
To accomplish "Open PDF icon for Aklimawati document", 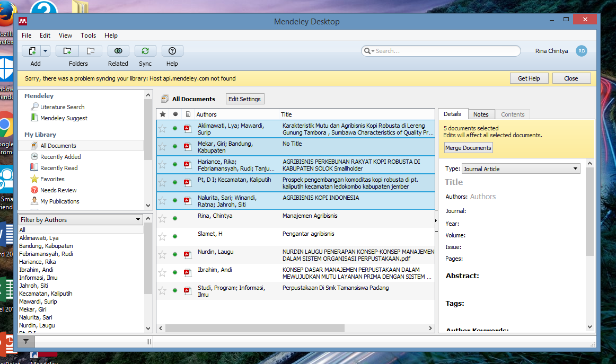I will 187,128.
